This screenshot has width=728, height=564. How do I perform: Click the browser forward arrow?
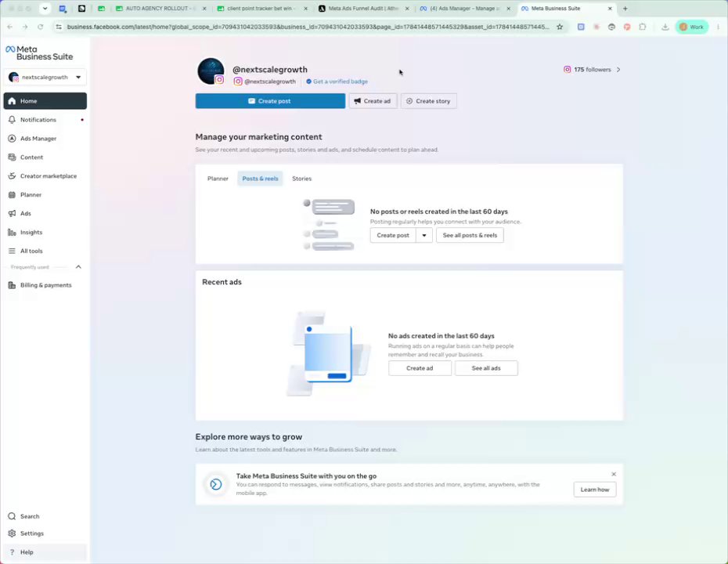[25, 27]
